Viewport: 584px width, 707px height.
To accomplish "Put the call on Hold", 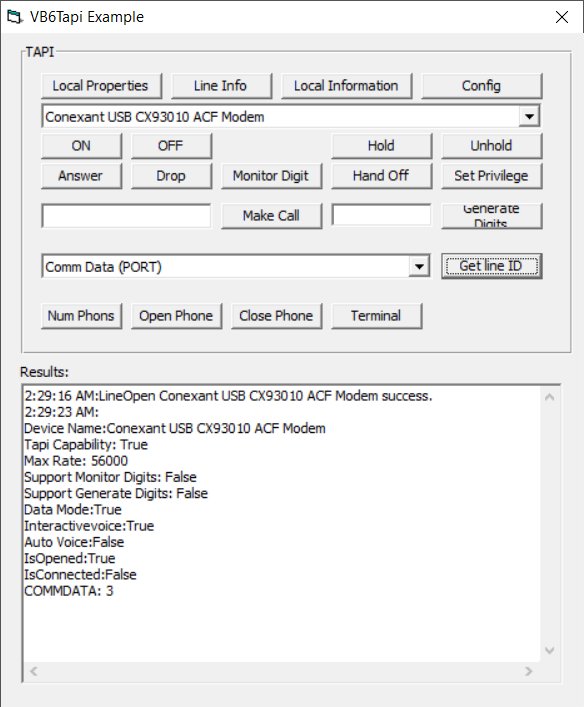I will coord(382,146).
